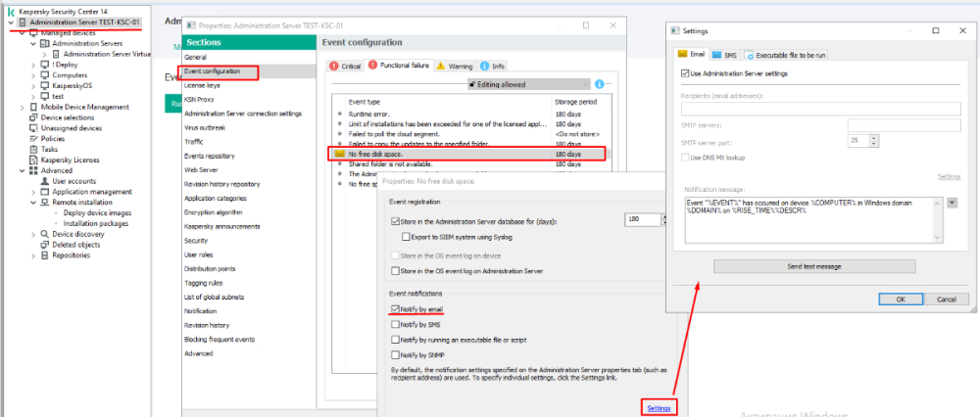Click the Application management icon

[44, 192]
